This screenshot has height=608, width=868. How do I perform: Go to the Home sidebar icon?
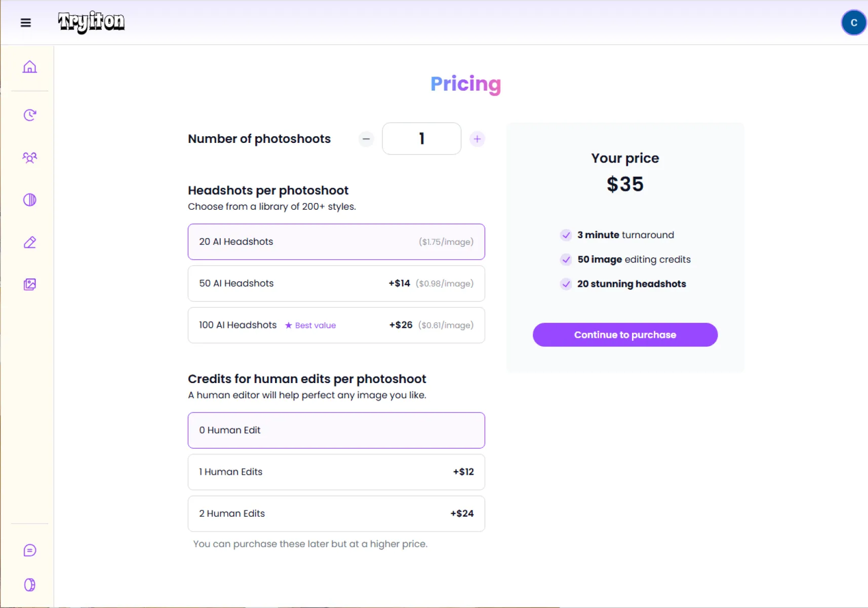click(30, 67)
